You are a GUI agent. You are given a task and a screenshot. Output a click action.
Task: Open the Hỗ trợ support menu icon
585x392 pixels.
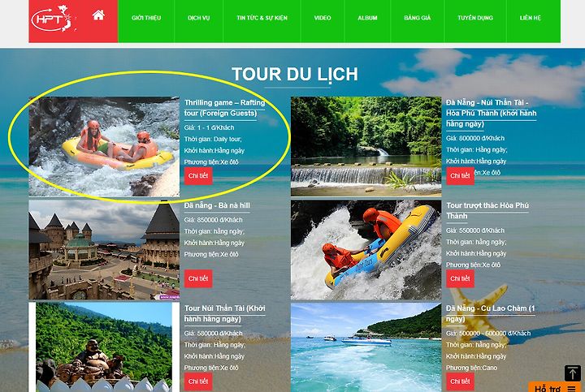coord(571,389)
